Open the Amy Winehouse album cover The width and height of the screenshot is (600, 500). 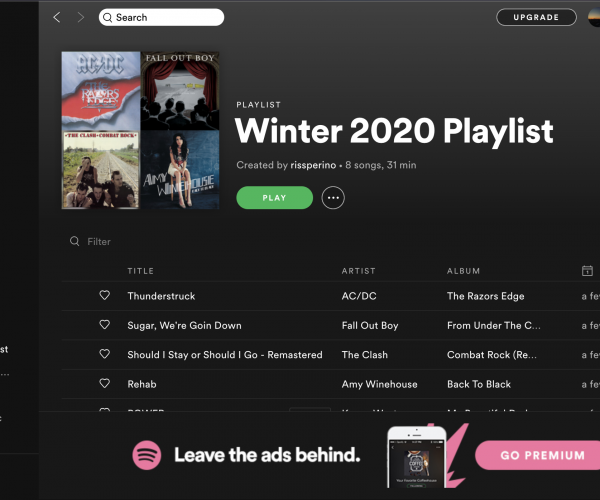pyautogui.click(x=180, y=169)
